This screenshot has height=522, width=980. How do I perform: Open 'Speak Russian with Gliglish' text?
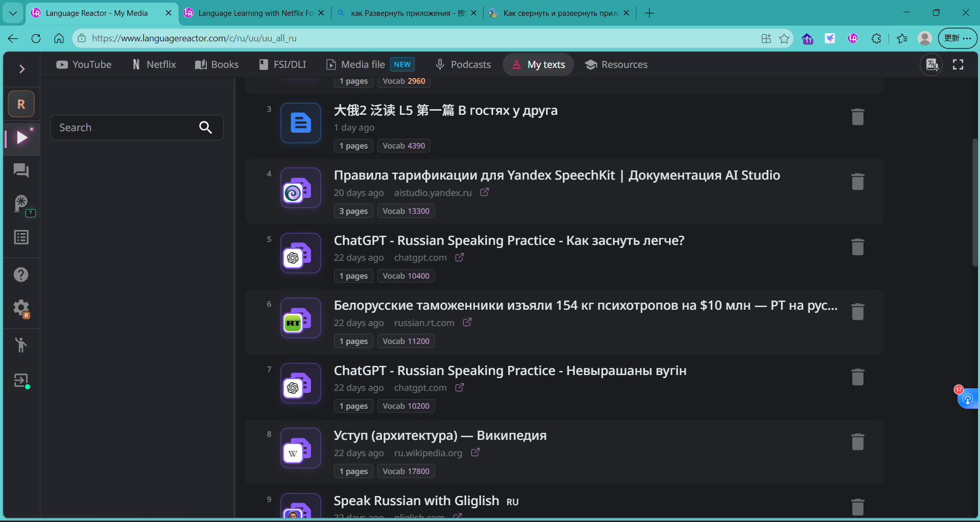[417, 501]
